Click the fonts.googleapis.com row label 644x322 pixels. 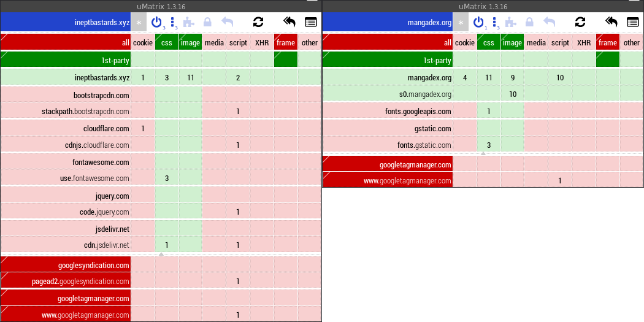point(388,111)
